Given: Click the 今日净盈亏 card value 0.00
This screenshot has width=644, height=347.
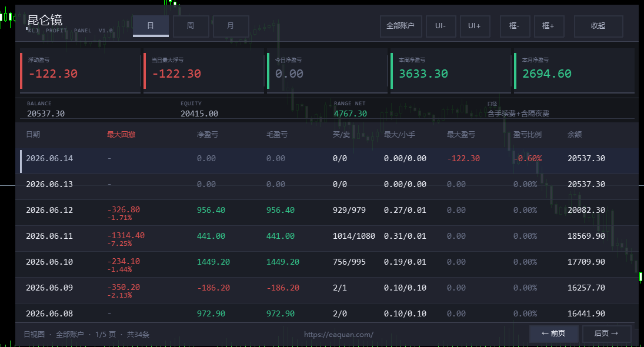Looking at the screenshot, I should pyautogui.click(x=289, y=74).
